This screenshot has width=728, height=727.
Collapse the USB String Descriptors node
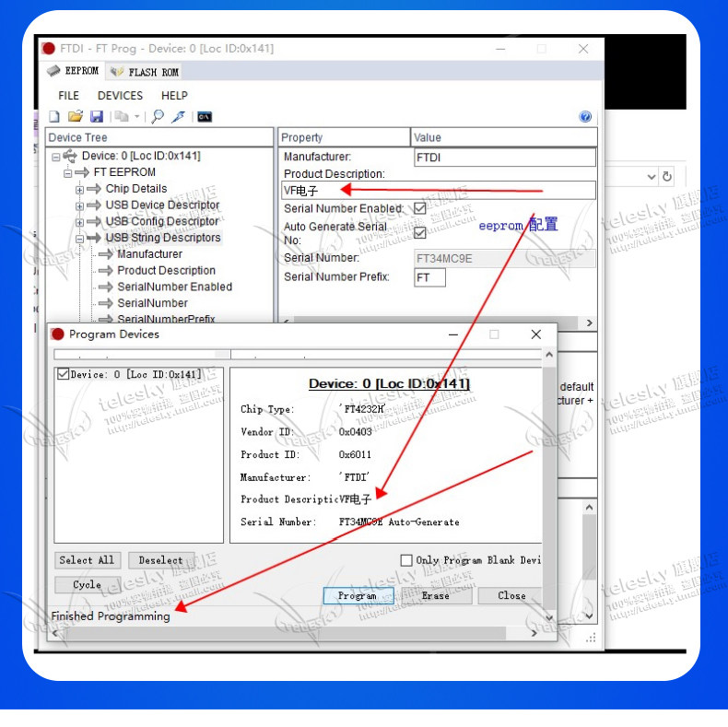pyautogui.click(x=79, y=239)
